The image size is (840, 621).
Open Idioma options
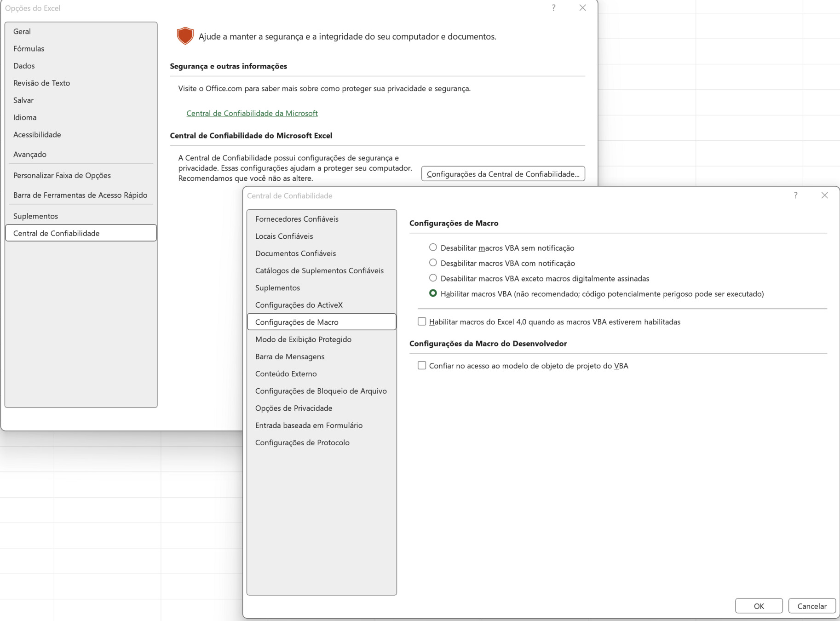pyautogui.click(x=81, y=117)
